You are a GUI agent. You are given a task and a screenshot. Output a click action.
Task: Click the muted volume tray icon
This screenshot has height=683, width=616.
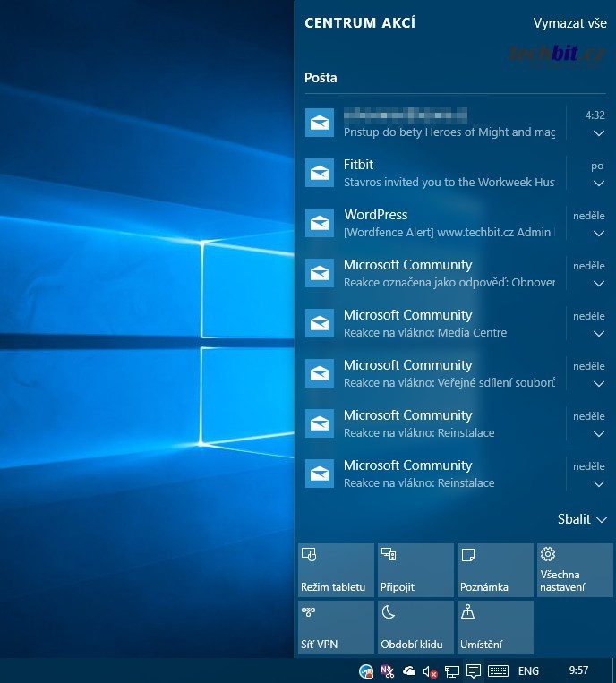[431, 670]
